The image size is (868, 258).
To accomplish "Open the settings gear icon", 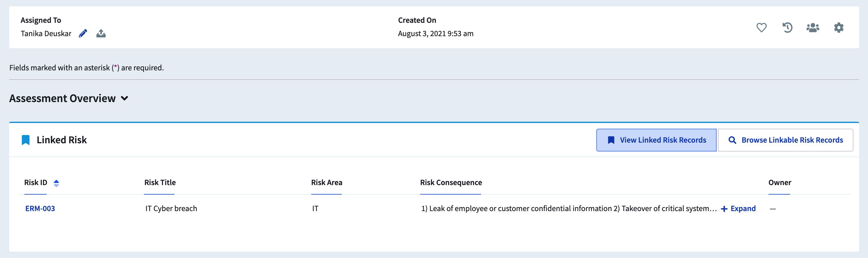I will [838, 28].
